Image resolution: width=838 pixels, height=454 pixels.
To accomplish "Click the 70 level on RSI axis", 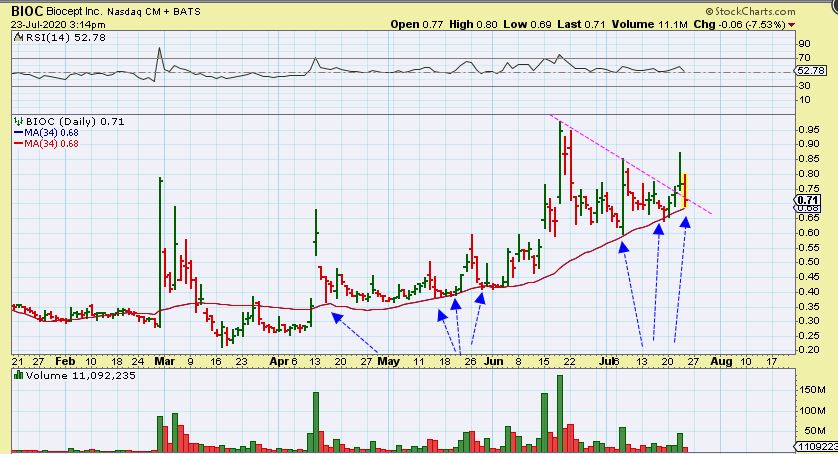I will pos(804,58).
